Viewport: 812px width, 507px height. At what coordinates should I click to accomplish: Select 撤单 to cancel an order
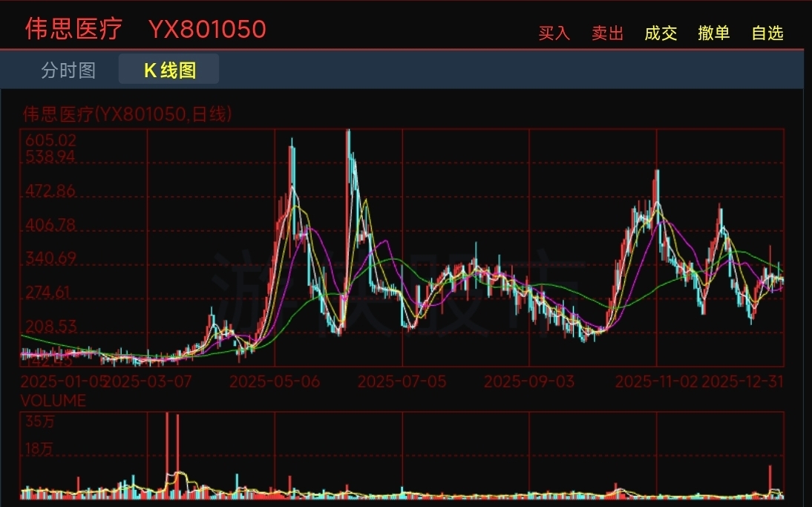click(713, 33)
